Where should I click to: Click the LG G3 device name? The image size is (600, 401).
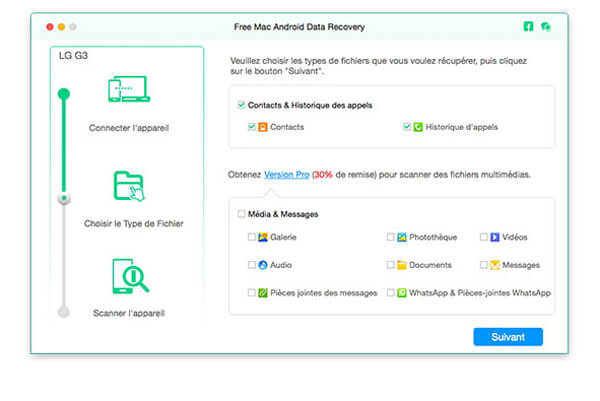(x=73, y=55)
